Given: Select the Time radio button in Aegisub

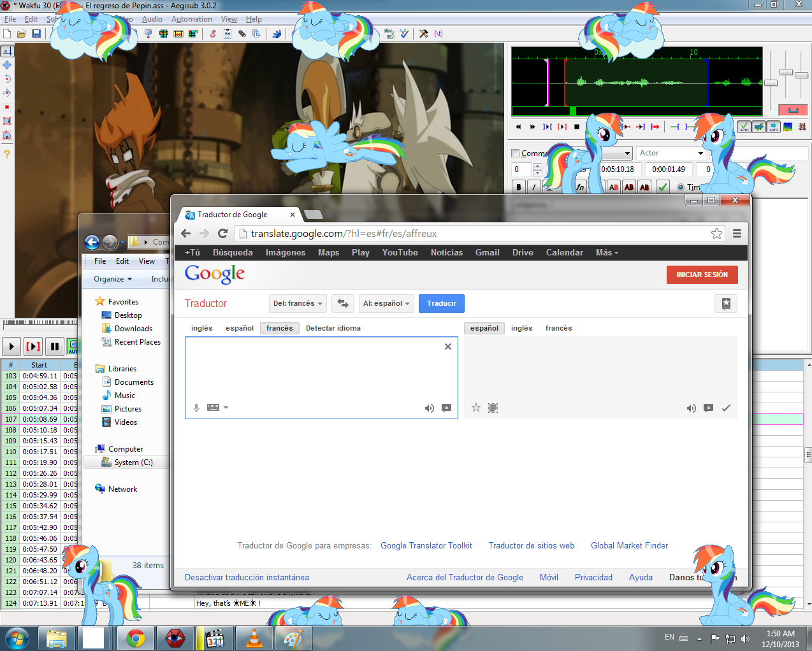Looking at the screenshot, I should pos(681,187).
